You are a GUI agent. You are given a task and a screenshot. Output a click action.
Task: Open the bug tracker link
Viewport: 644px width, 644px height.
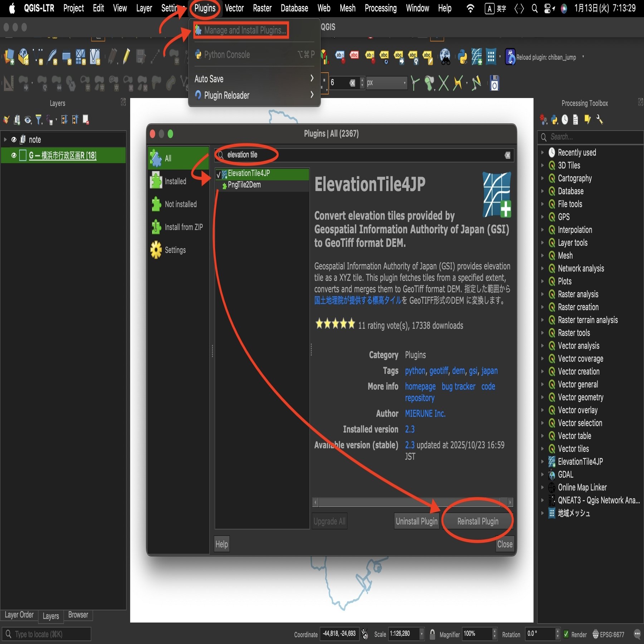pyautogui.click(x=458, y=386)
